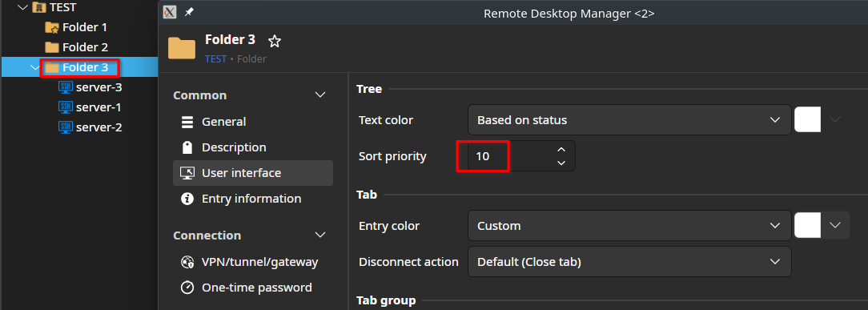The image size is (868, 310).
Task: Click the Entry information info icon
Action: (187, 198)
